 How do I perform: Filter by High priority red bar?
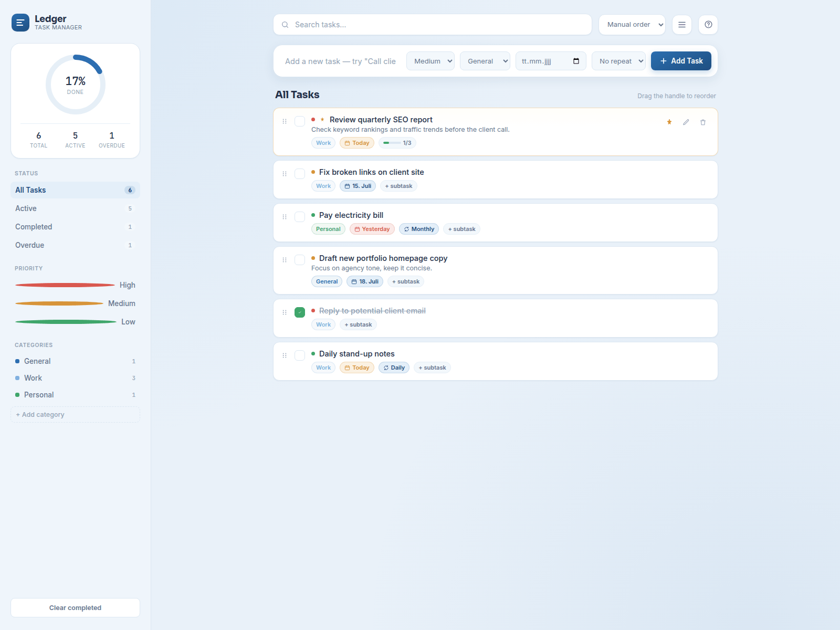point(65,285)
